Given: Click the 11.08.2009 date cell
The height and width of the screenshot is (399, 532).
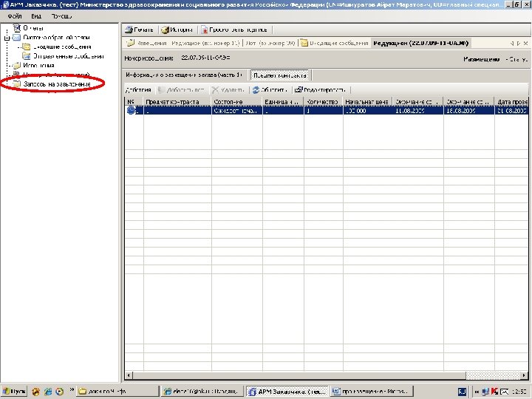Looking at the screenshot, I should (x=418, y=111).
